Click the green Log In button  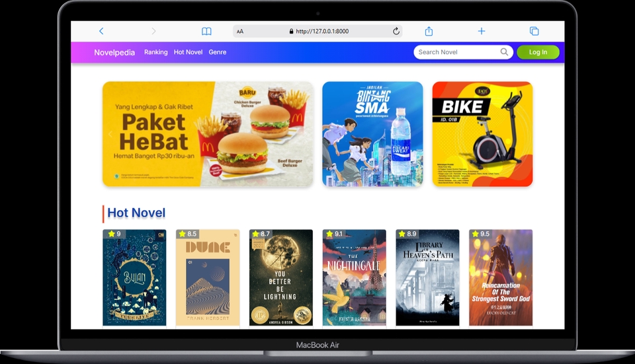[x=538, y=52]
